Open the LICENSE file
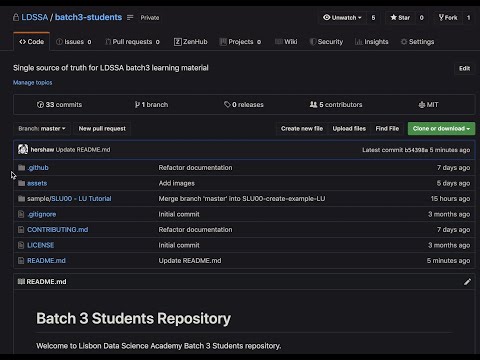The height and width of the screenshot is (360, 480). pyautogui.click(x=41, y=245)
